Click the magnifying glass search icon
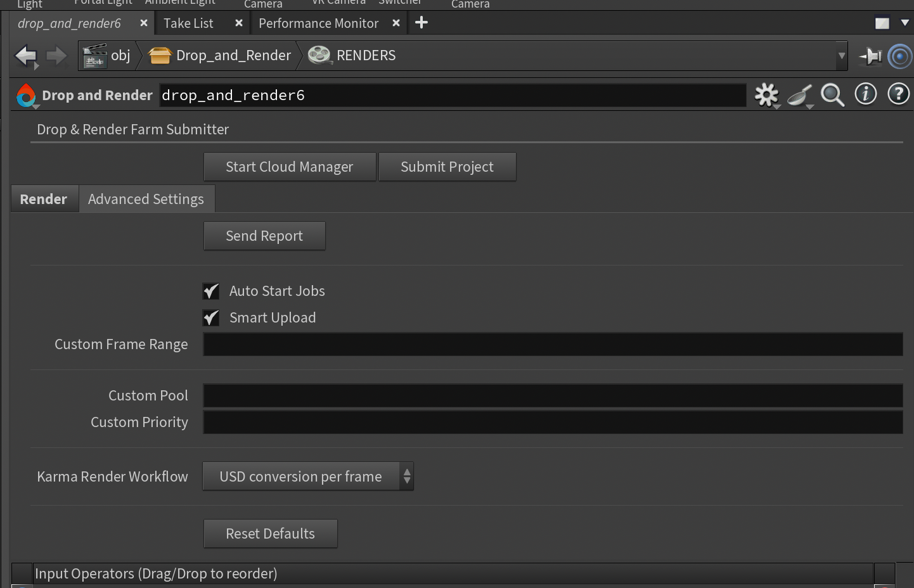Image resolution: width=914 pixels, height=588 pixels. tap(832, 95)
